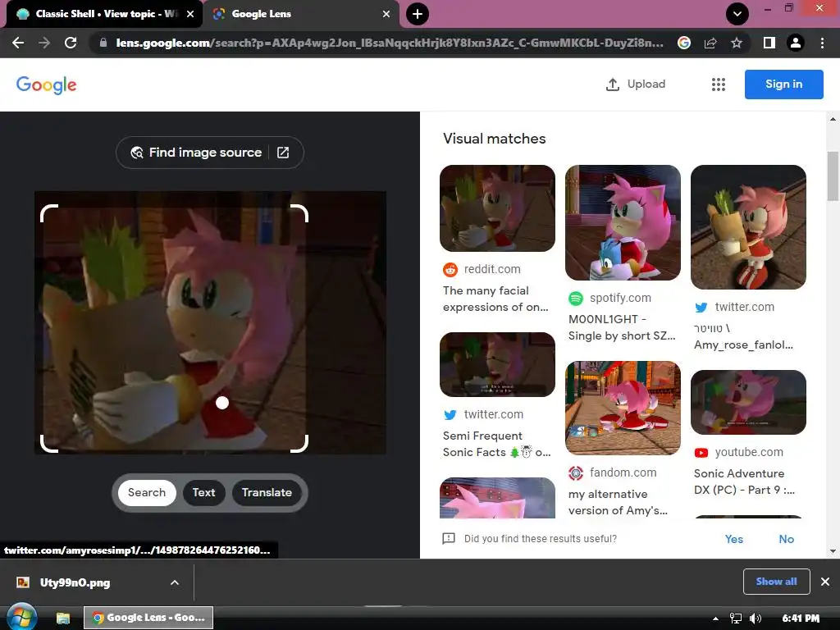
Task: Select the Search mode
Action: click(147, 492)
